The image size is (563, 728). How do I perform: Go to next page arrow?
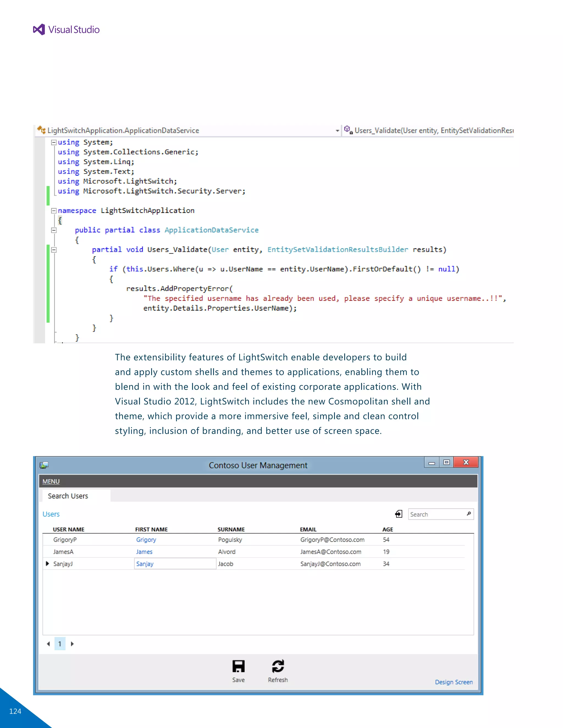click(x=72, y=644)
